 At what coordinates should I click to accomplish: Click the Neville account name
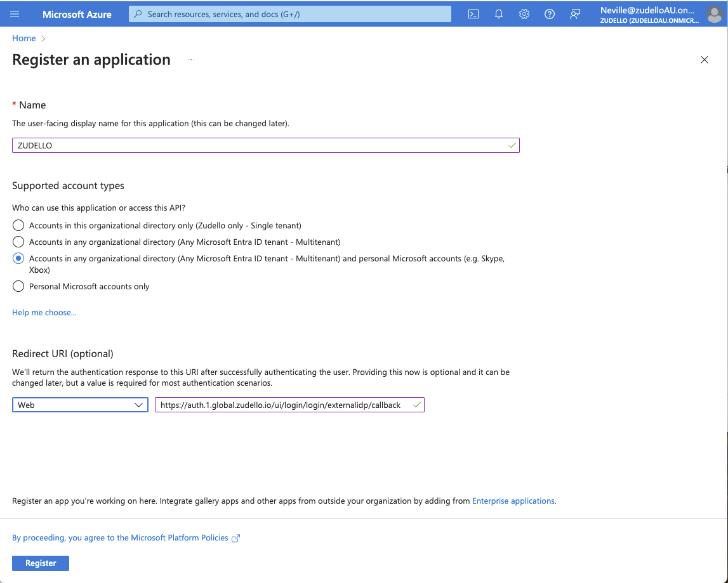coord(647,10)
